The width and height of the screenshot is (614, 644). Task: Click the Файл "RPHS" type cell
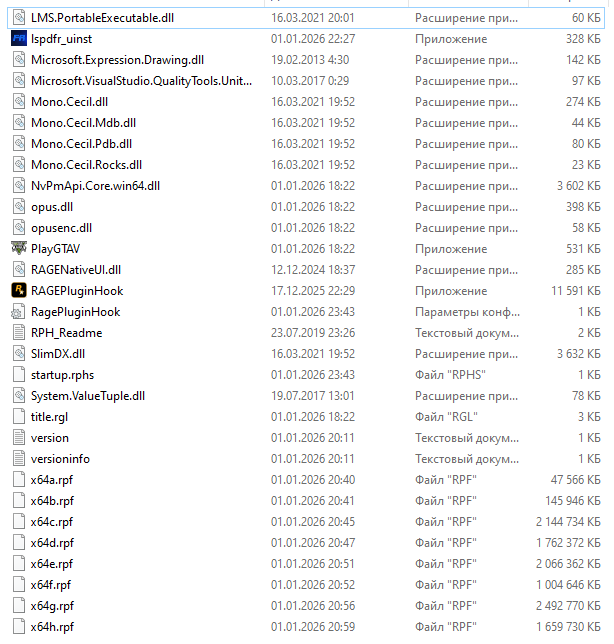coord(450,375)
